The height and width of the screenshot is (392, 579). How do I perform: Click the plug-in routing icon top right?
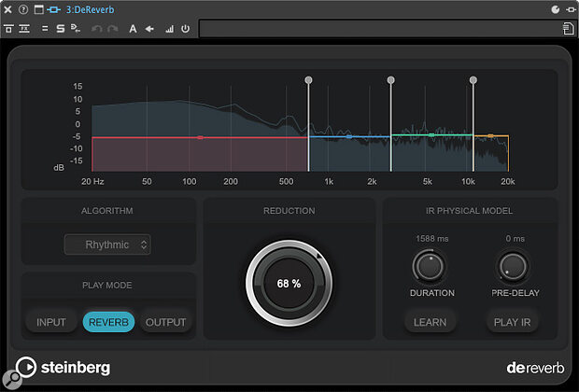(x=571, y=9)
